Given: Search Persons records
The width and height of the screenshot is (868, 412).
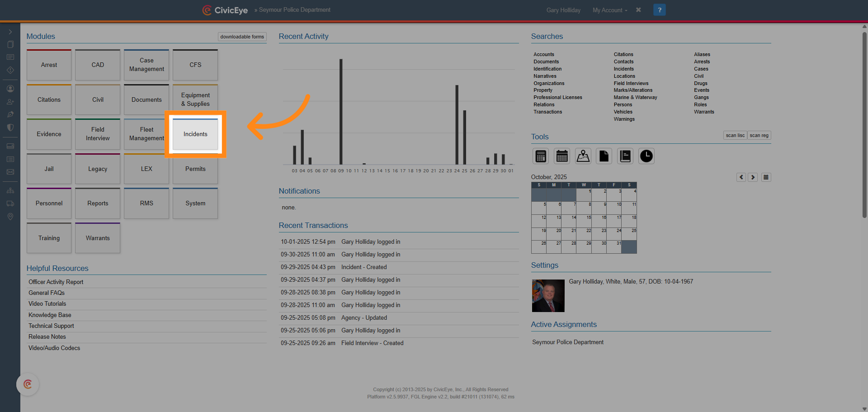Looking at the screenshot, I should point(623,104).
